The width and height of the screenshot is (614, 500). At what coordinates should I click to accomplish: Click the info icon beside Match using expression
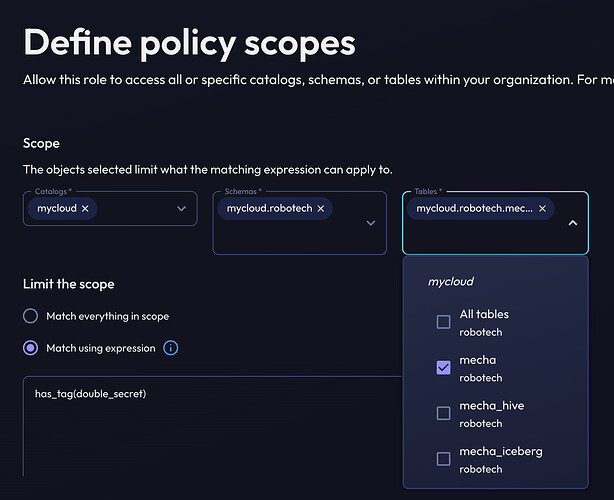pos(171,348)
